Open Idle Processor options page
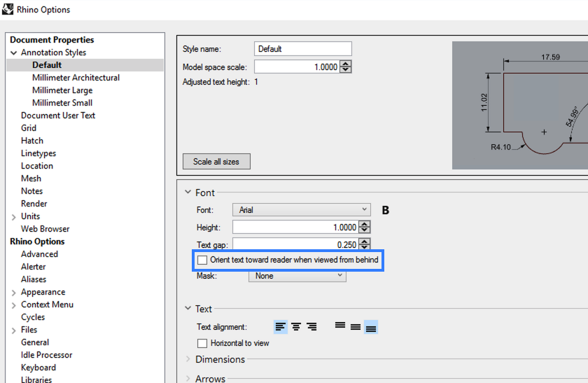The image size is (588, 383). coord(46,355)
